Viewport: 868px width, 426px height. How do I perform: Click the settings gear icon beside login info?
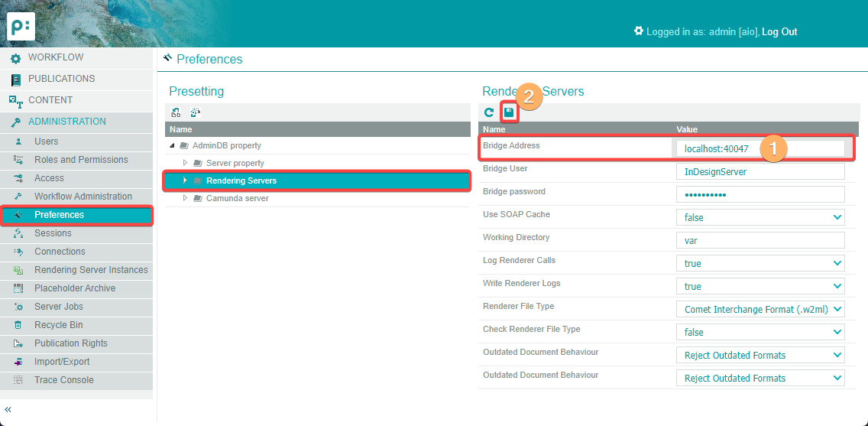tap(639, 31)
